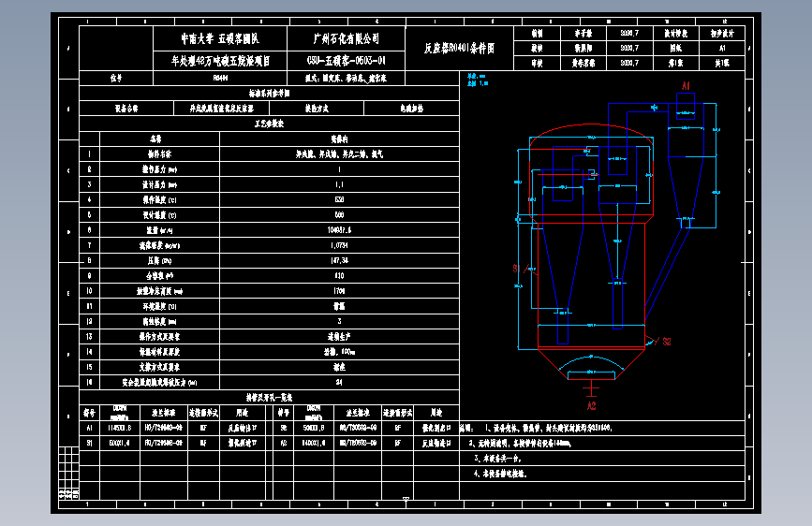The height and width of the screenshot is (526, 812).
Task: Select row number 16 in parameter table
Action: (x=89, y=382)
